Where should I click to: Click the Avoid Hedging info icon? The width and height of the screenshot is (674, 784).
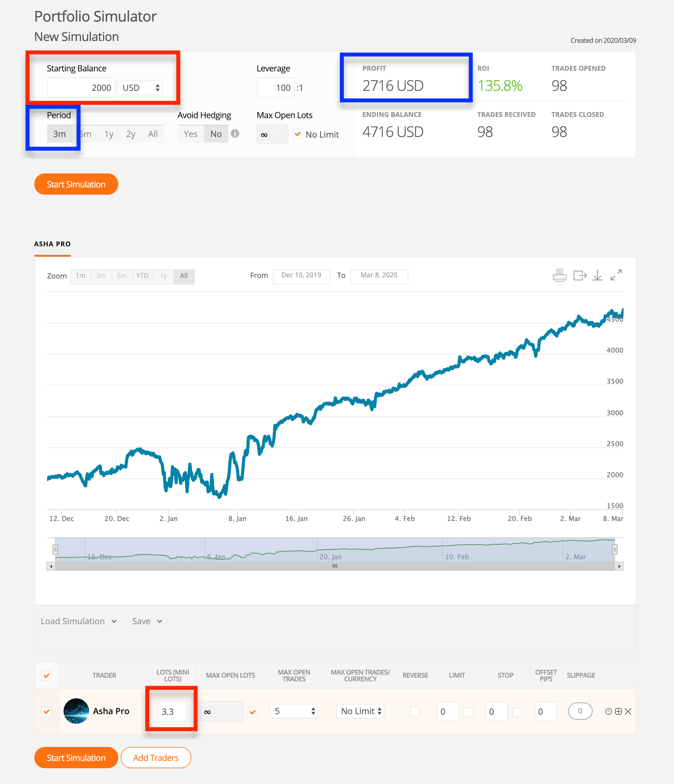point(235,134)
